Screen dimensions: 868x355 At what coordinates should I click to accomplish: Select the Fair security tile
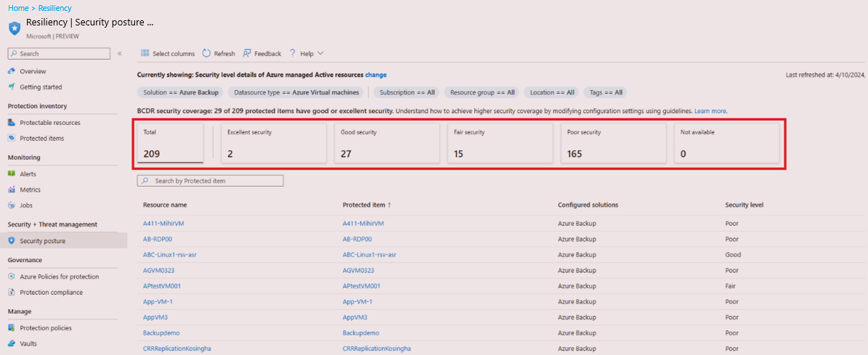(x=501, y=144)
